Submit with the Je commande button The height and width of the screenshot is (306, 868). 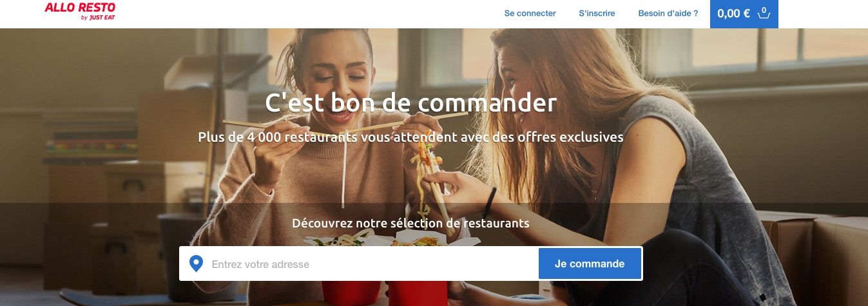click(590, 263)
